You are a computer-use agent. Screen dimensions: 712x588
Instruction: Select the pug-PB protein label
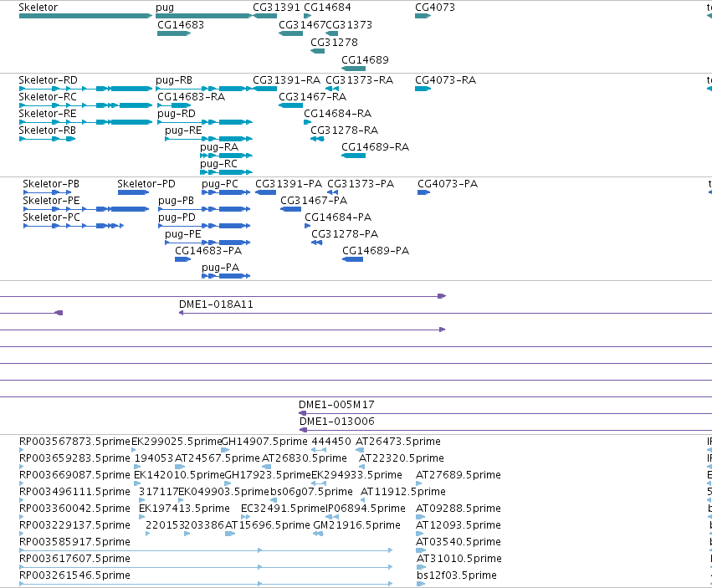pyautogui.click(x=176, y=201)
